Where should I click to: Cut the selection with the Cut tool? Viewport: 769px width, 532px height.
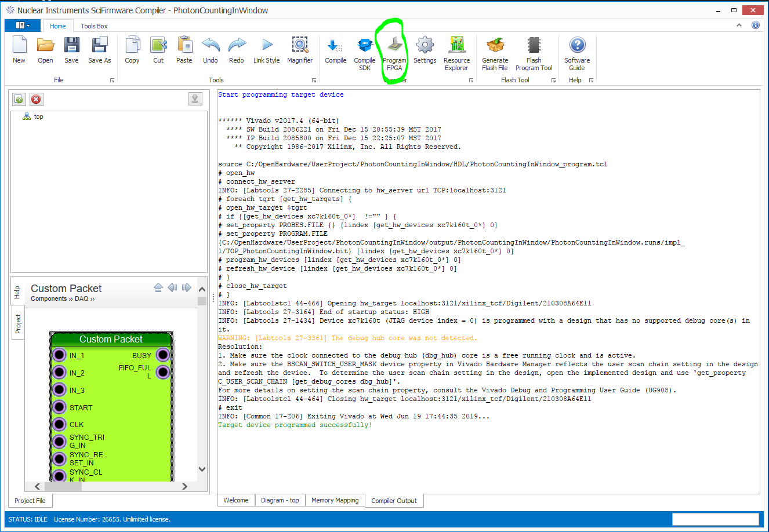coord(158,50)
